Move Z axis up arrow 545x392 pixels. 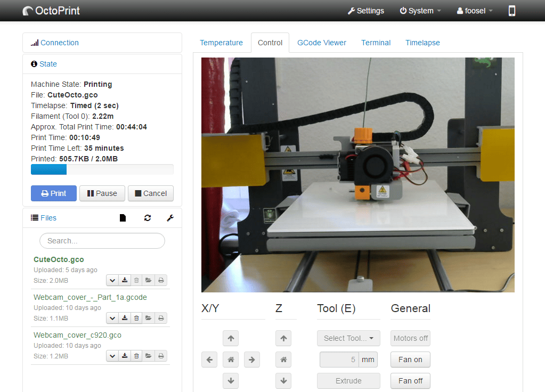(283, 338)
